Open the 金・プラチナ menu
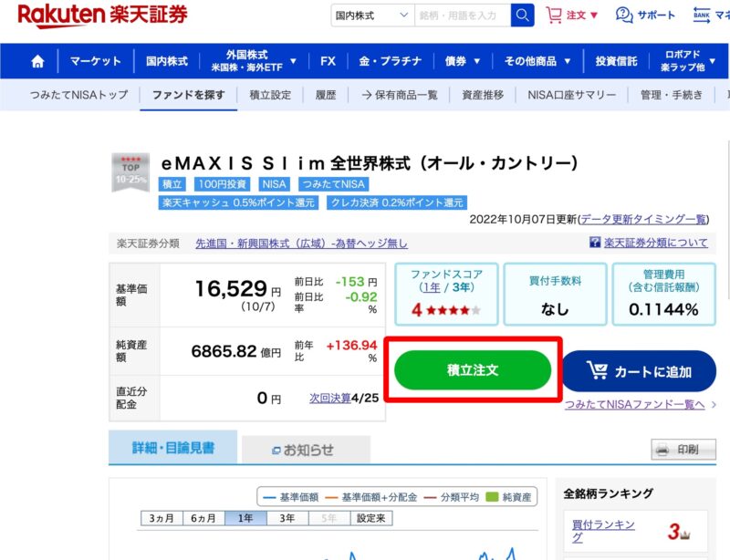The image size is (730, 560). pyautogui.click(x=391, y=61)
